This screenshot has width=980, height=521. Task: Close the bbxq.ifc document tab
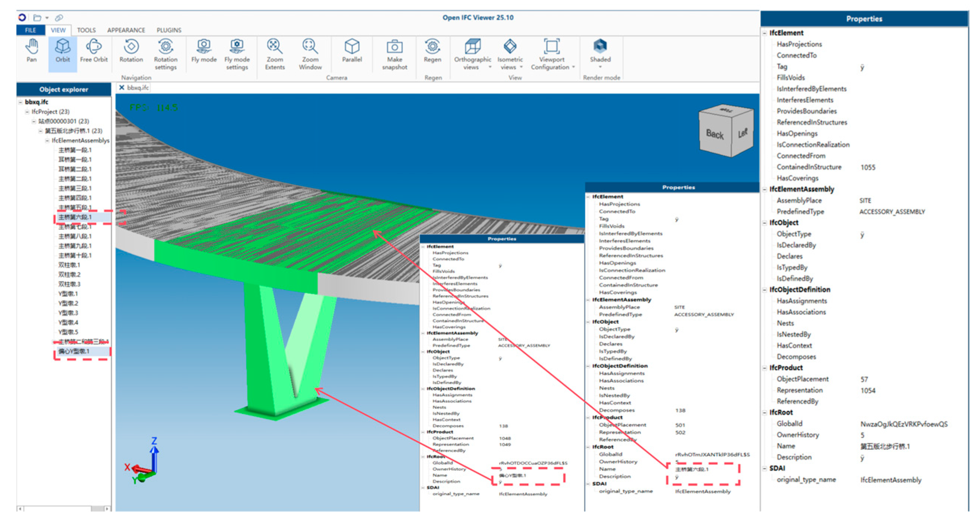point(122,88)
